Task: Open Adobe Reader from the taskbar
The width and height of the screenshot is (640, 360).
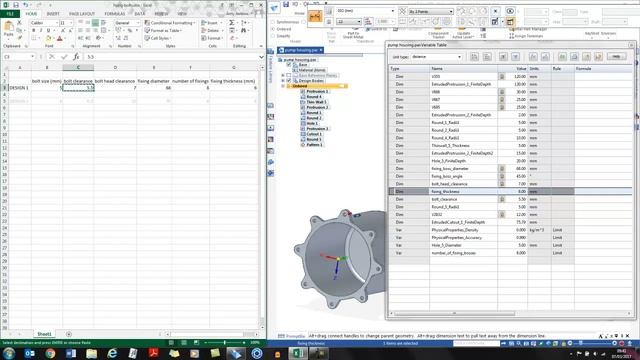Action: click(x=153, y=353)
